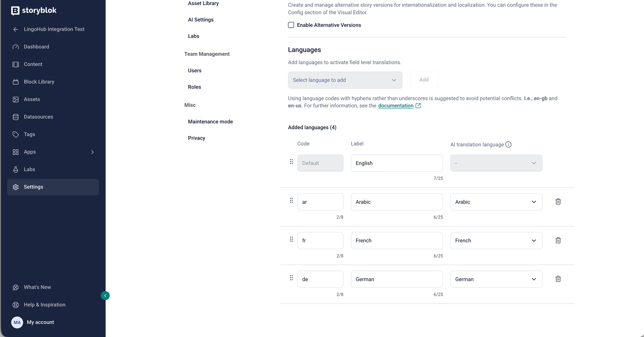Open Maintenance mode settings
Screen dimensions: 644x337
coord(210,122)
